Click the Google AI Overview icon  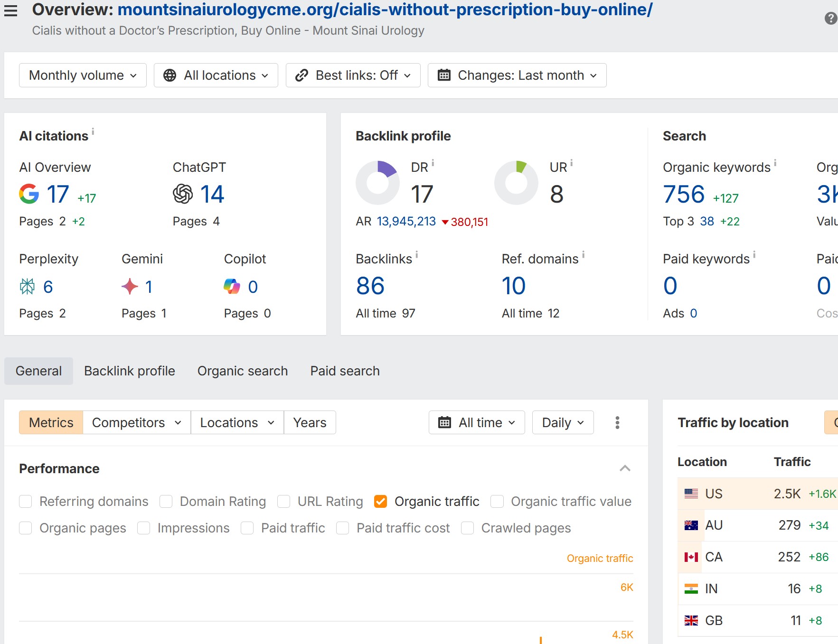(29, 194)
